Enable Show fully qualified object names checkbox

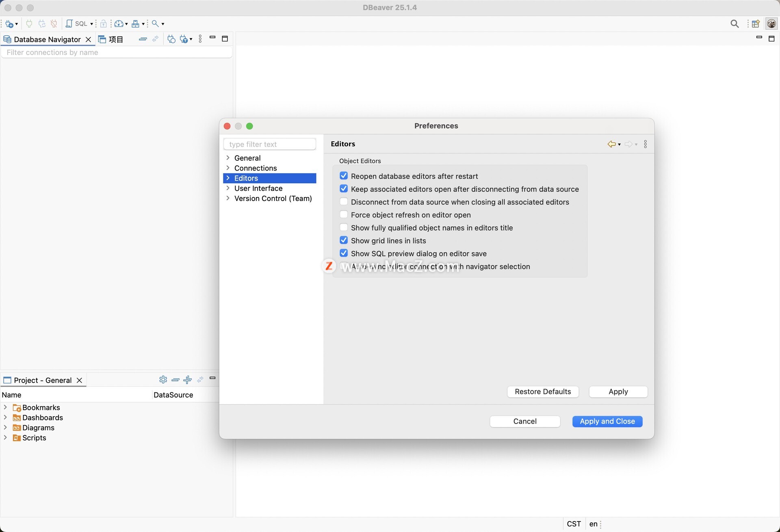344,227
